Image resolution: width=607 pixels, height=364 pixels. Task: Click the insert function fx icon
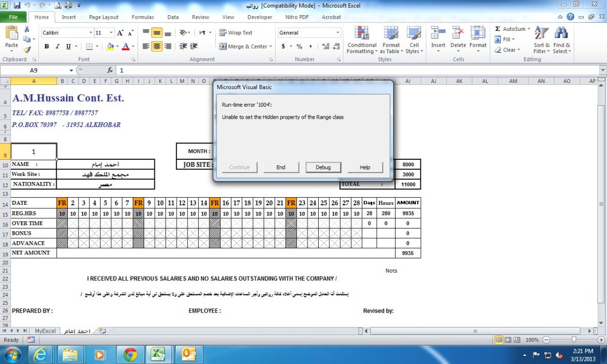[110, 70]
